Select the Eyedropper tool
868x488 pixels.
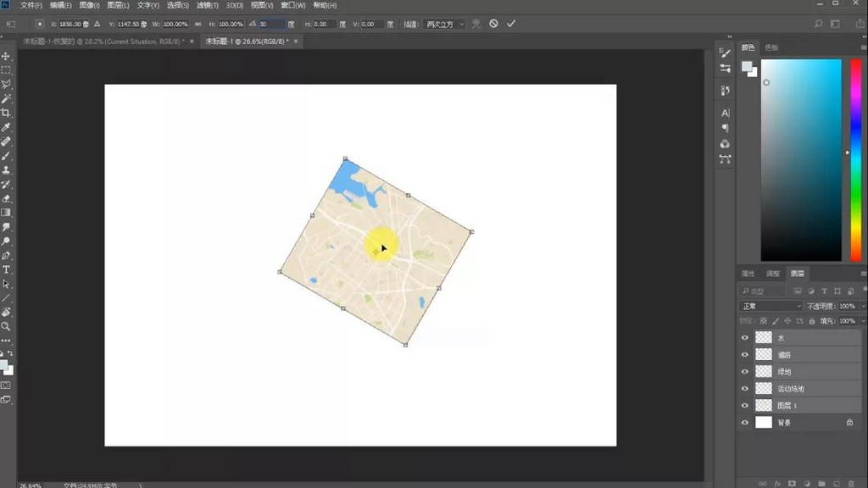point(6,127)
